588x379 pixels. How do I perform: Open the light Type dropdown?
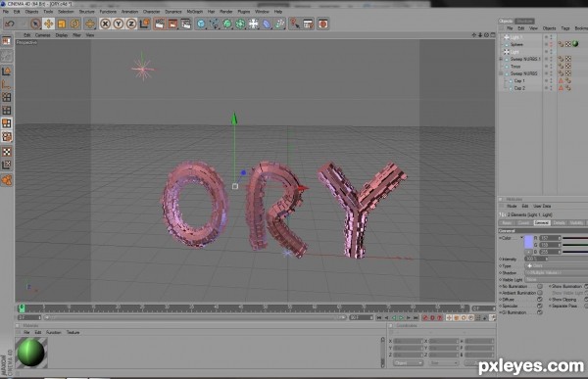pos(557,265)
